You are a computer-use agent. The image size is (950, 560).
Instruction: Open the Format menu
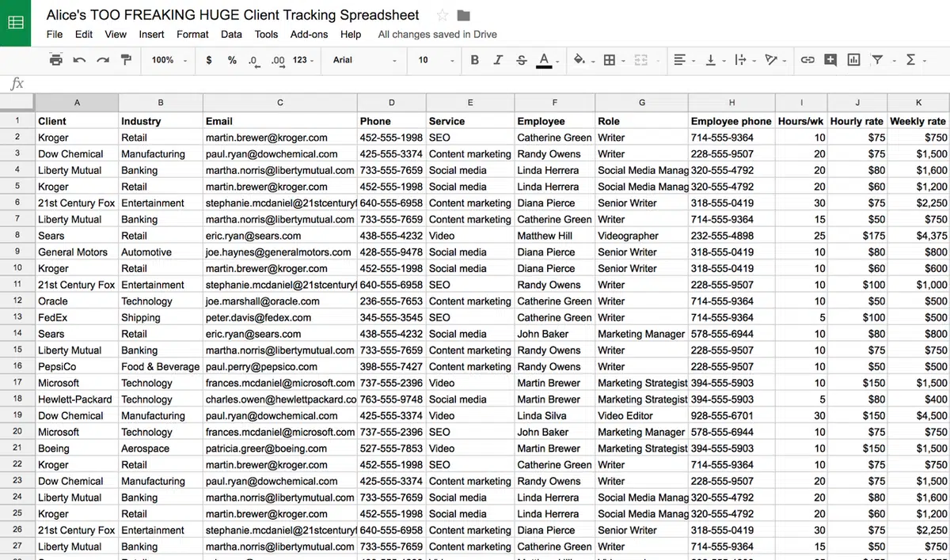click(x=192, y=35)
